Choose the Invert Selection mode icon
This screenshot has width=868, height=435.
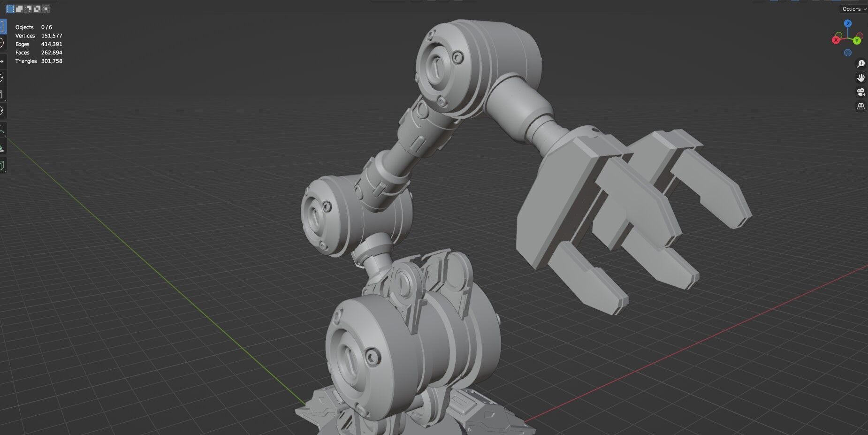point(37,9)
